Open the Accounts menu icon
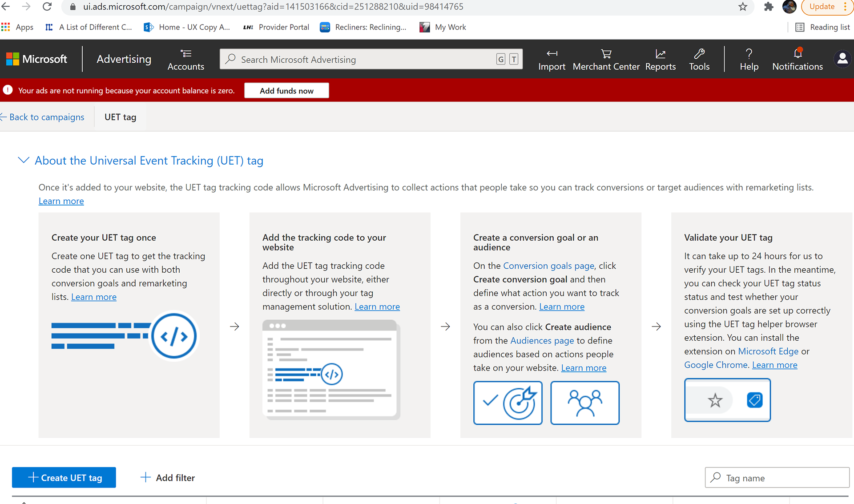The width and height of the screenshot is (854, 504). (185, 54)
